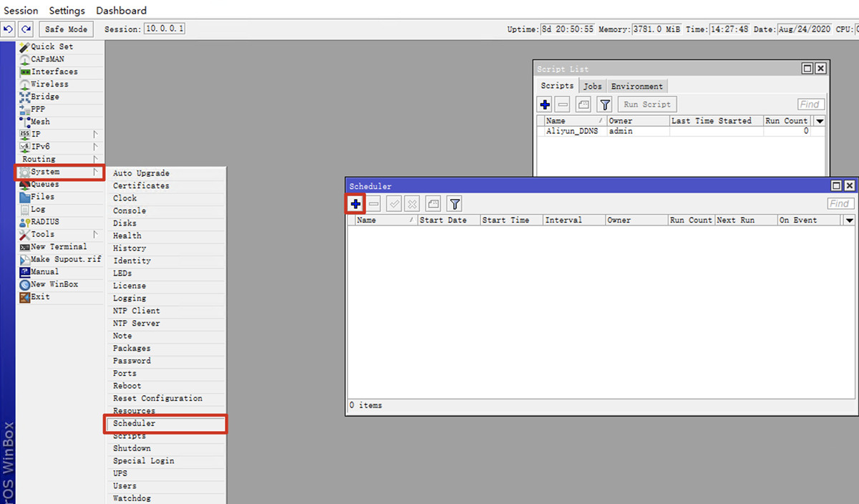Click the blue plus in Scheduler window
859x504 pixels.
tap(356, 204)
